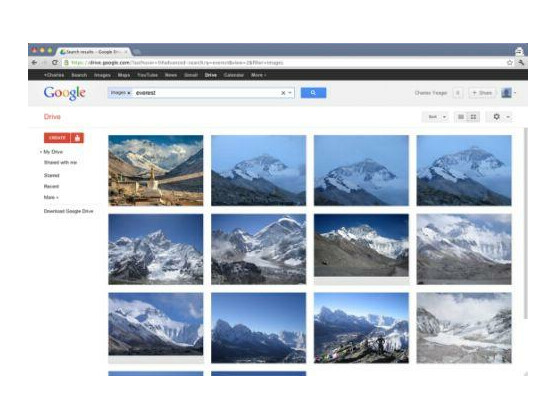Viewport: 557px width, 418px height.
Task: Expand More in the black bar
Action: point(258,75)
